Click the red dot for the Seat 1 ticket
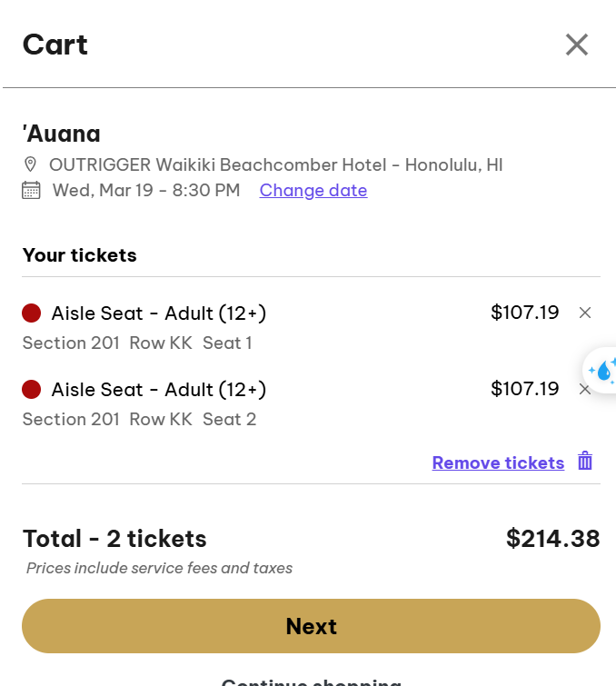616x686 pixels. click(32, 313)
